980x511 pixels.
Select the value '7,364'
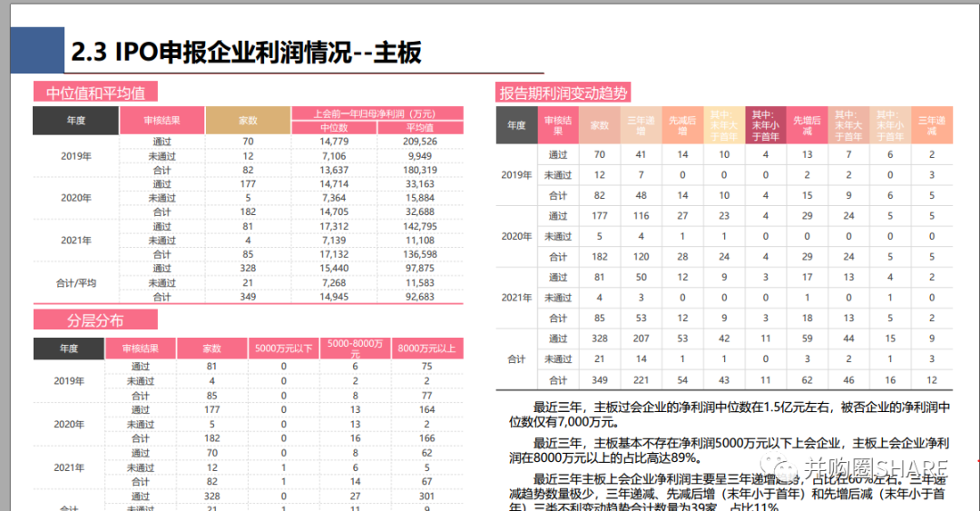coord(334,198)
